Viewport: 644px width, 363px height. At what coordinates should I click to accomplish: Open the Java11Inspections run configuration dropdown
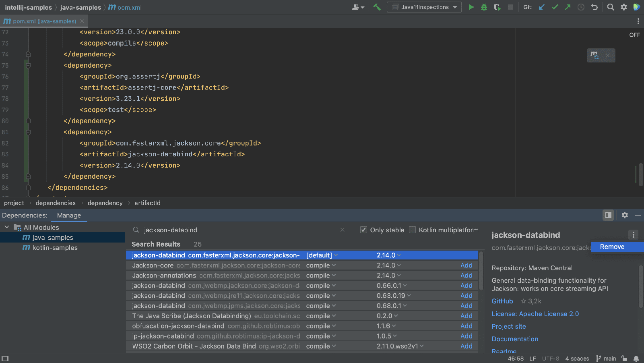[x=424, y=7]
